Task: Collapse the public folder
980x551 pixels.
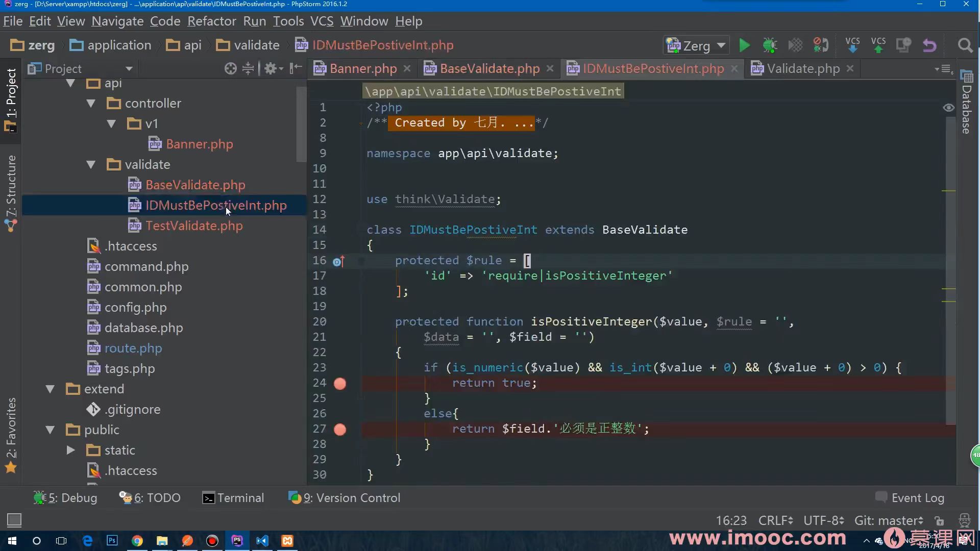Action: pyautogui.click(x=50, y=430)
